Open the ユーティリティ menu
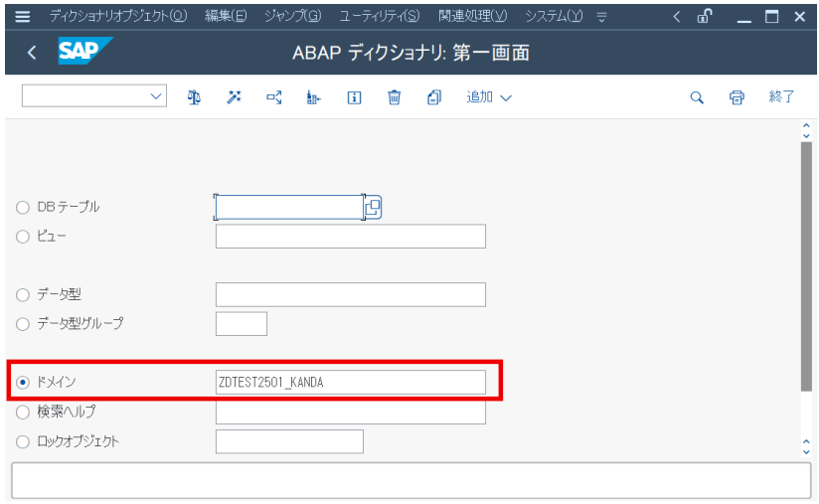 380,16
